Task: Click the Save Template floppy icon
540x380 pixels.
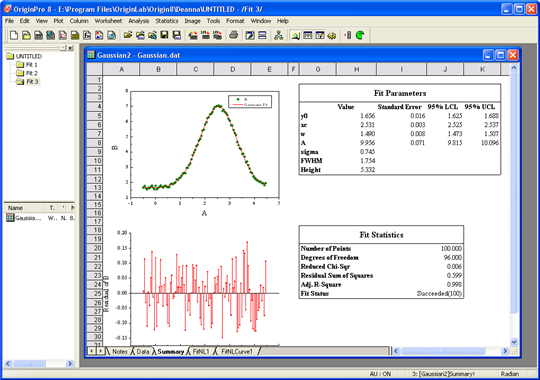Action: (x=177, y=35)
